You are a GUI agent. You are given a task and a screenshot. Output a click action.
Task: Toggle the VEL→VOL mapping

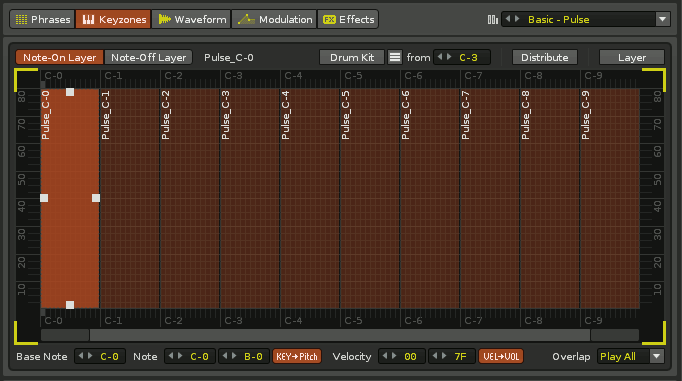(x=501, y=357)
